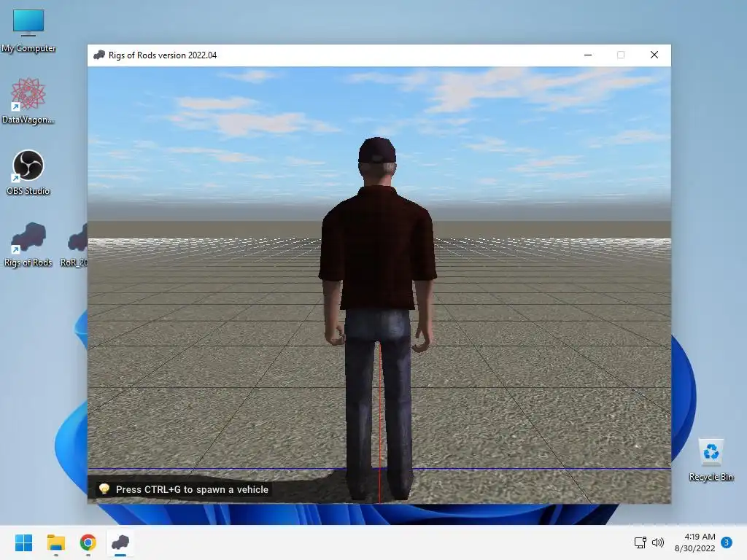Image resolution: width=747 pixels, height=560 pixels.
Task: Open Google Chrome from the taskbar
Action: [x=88, y=542]
